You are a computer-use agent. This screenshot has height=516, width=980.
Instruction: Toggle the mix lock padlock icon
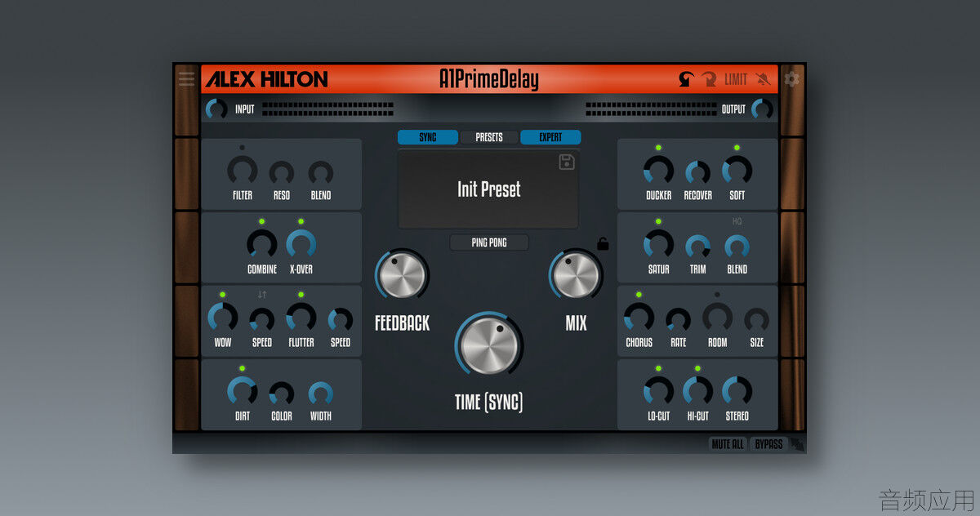point(603,243)
